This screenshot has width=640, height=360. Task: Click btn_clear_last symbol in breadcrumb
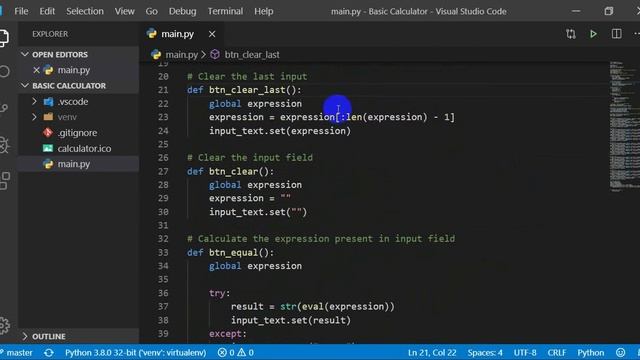(x=252, y=55)
